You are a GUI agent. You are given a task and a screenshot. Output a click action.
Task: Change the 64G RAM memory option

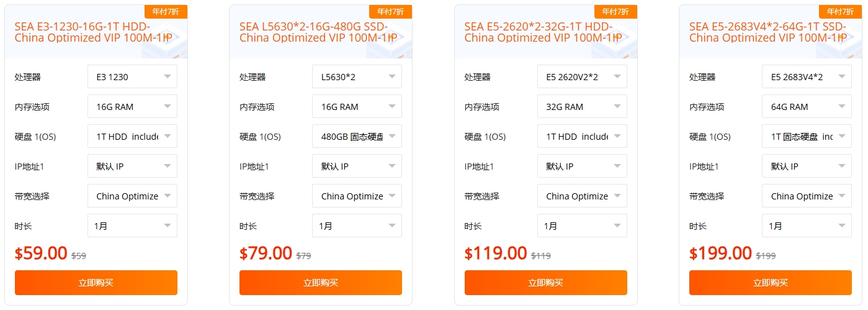[x=807, y=107]
